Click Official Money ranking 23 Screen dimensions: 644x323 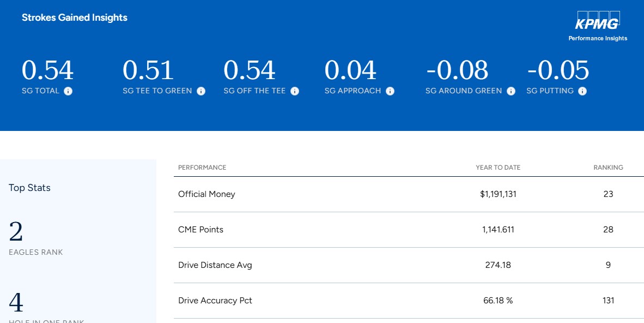(x=608, y=194)
